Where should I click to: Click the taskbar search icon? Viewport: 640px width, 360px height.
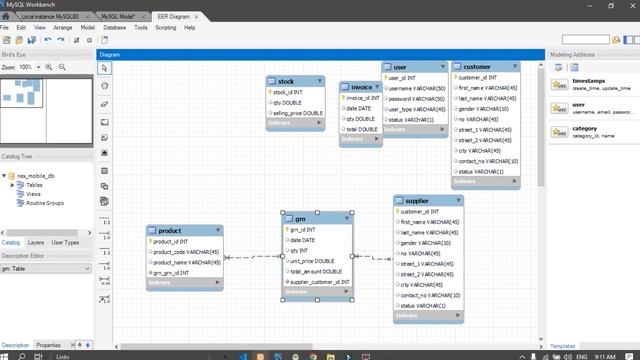(x=21, y=356)
